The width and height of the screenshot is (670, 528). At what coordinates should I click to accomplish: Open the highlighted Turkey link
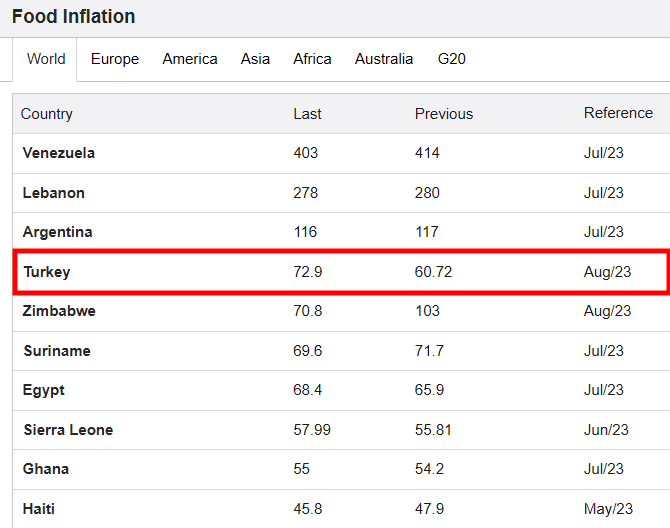pos(47,272)
